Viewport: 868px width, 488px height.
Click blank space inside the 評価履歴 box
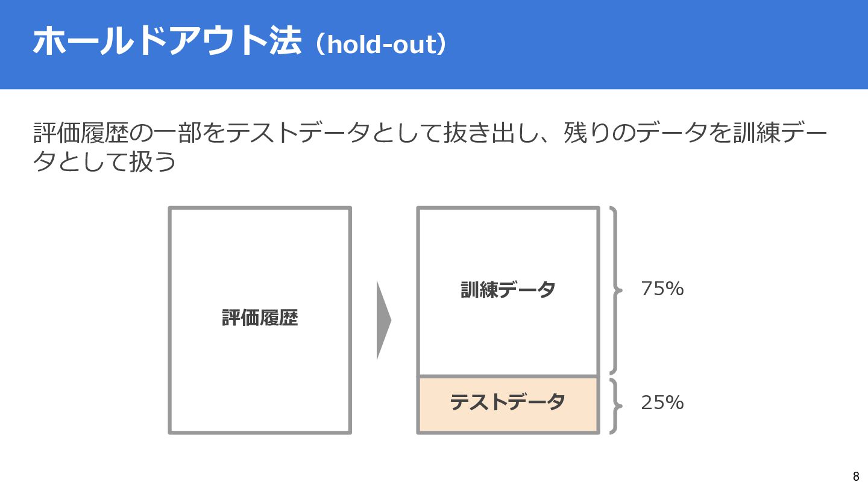coord(260,253)
